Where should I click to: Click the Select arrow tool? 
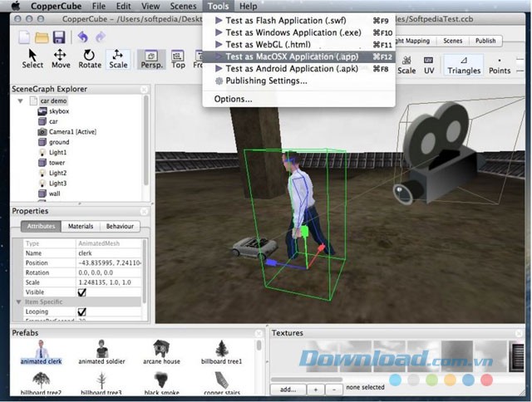tap(32, 58)
